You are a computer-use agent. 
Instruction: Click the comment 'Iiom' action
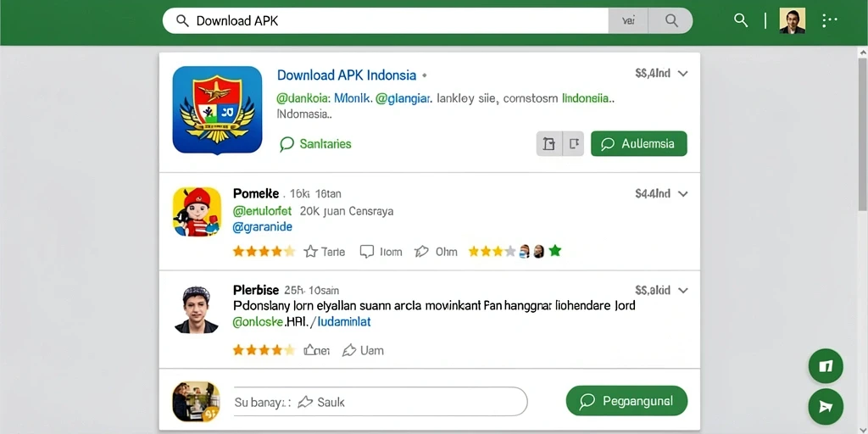coord(381,252)
